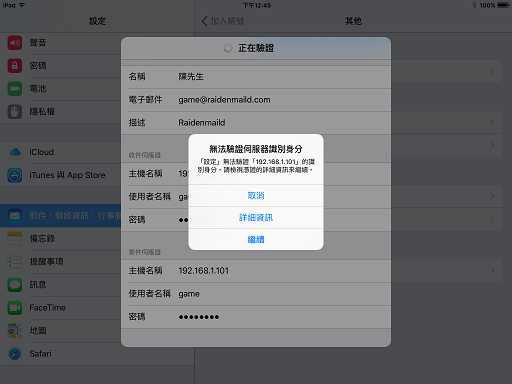Select the FaceTime camera icon
The width and height of the screenshot is (512, 384).
15,308
